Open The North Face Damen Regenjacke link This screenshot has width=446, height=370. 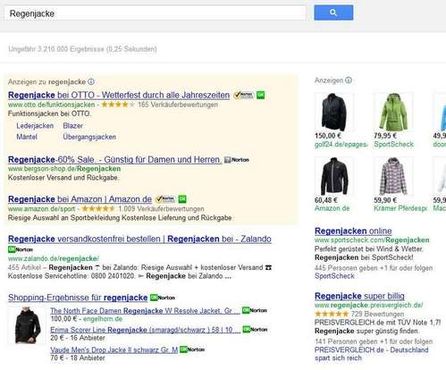tap(145, 311)
